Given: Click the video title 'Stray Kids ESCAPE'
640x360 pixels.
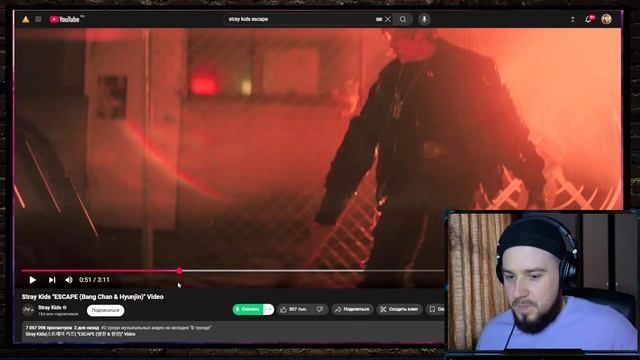Looking at the screenshot, I should (x=93, y=297).
